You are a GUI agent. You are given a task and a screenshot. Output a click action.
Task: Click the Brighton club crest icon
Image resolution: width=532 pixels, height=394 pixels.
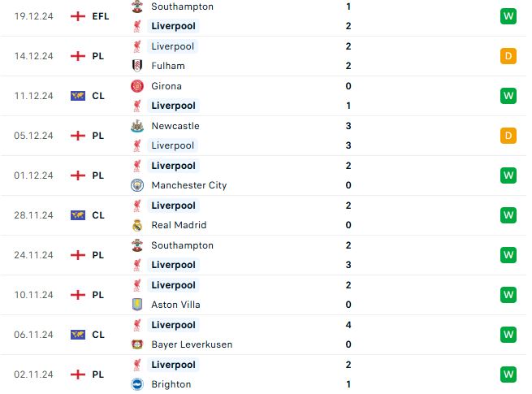click(x=137, y=384)
